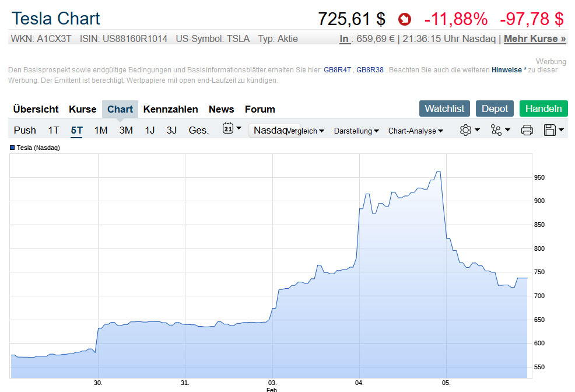This screenshot has height=392, width=575.
Task: Click the WKN: A1CX3T text
Action: coord(41,38)
